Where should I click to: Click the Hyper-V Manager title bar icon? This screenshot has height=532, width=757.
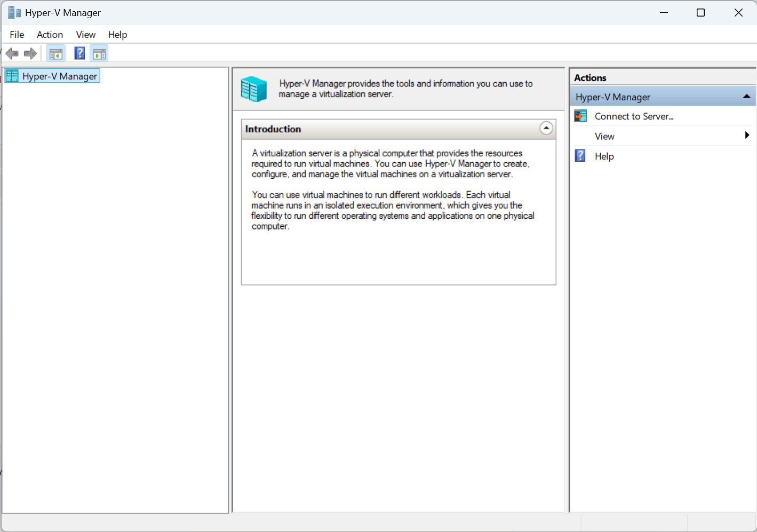(x=14, y=12)
